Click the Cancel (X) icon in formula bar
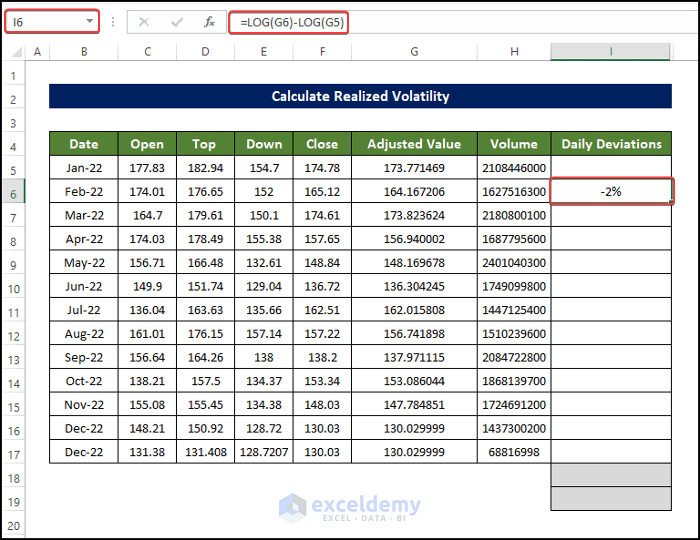This screenshot has height=540, width=700. [x=144, y=22]
